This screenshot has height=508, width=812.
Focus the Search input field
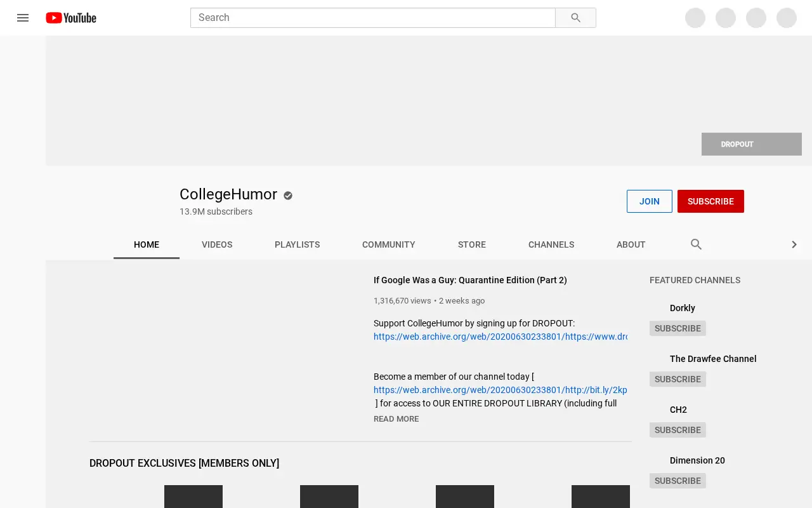(x=373, y=18)
